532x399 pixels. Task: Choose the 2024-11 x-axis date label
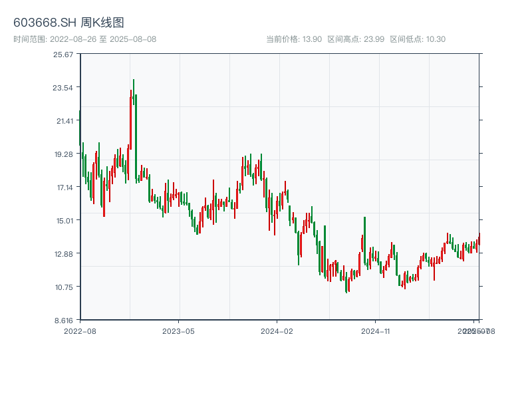(375, 331)
